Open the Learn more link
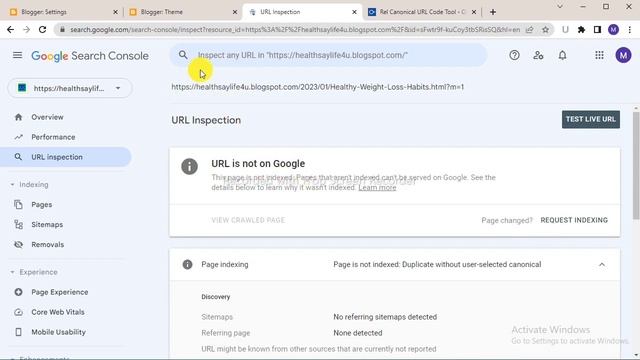The image size is (640, 360). (377, 187)
